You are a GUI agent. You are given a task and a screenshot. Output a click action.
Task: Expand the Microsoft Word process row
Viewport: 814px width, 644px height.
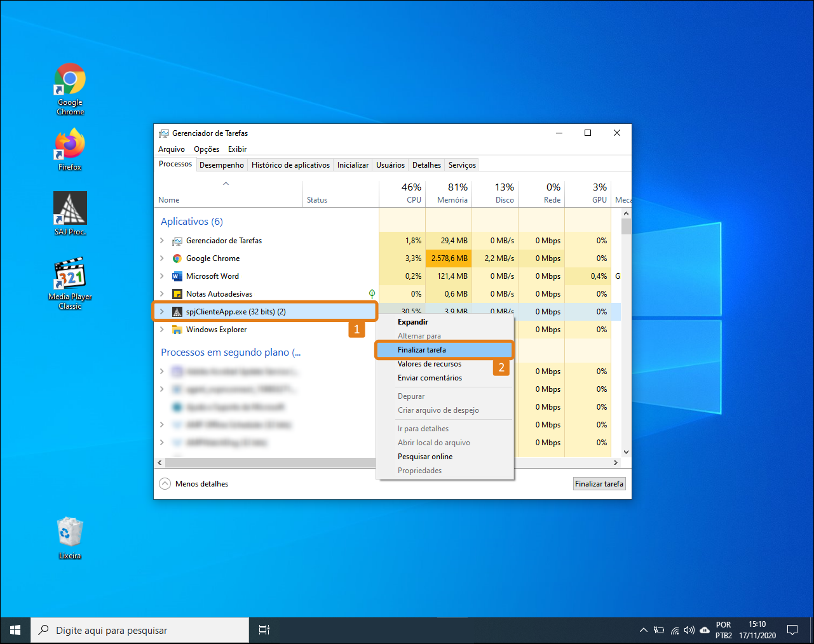(162, 276)
